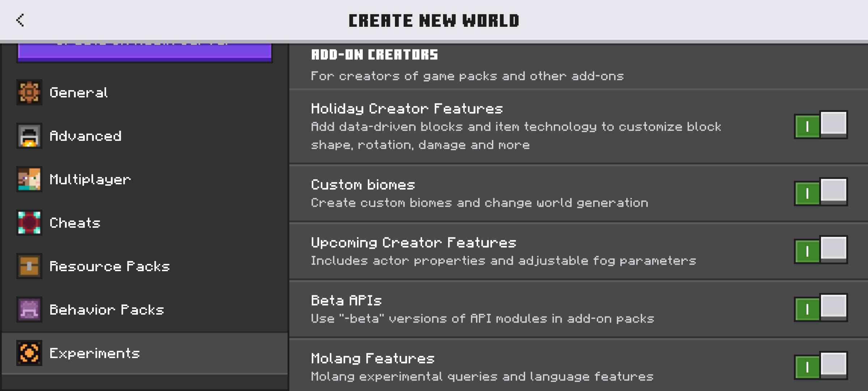Open the Resource Packs tab
868x391 pixels.
click(145, 266)
